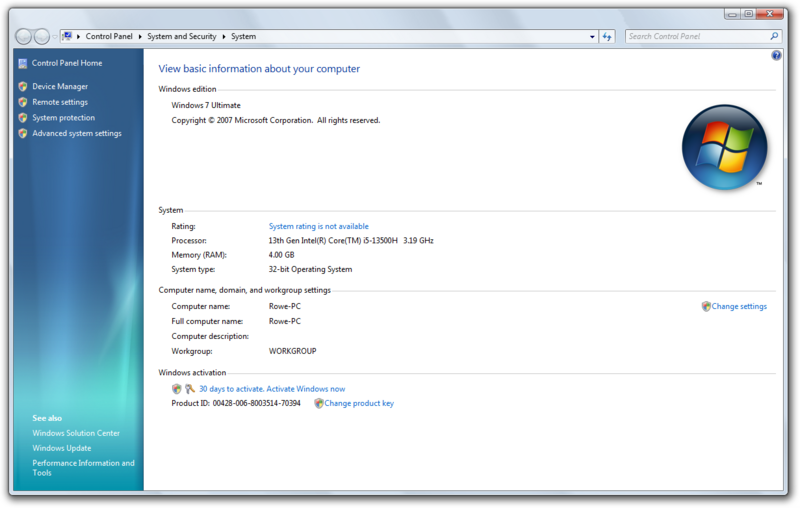Close the System window
The height and width of the screenshot is (508, 800).
(x=770, y=14)
